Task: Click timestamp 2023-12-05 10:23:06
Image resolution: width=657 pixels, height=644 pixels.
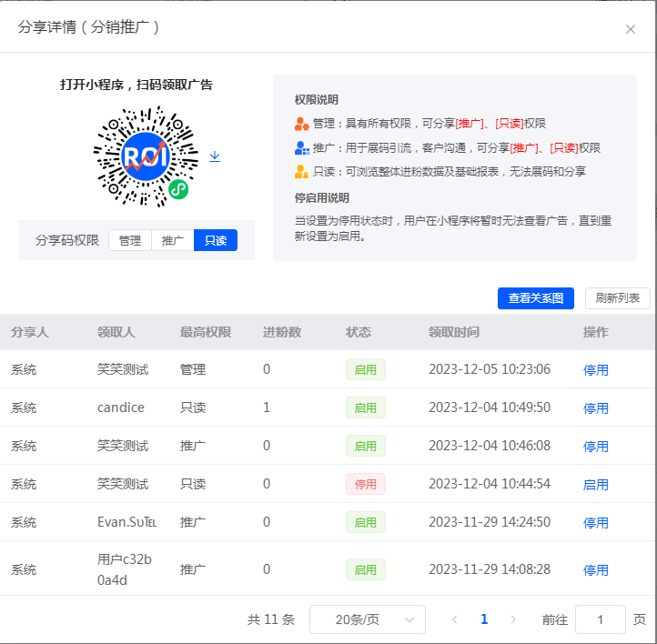Action: pos(490,369)
